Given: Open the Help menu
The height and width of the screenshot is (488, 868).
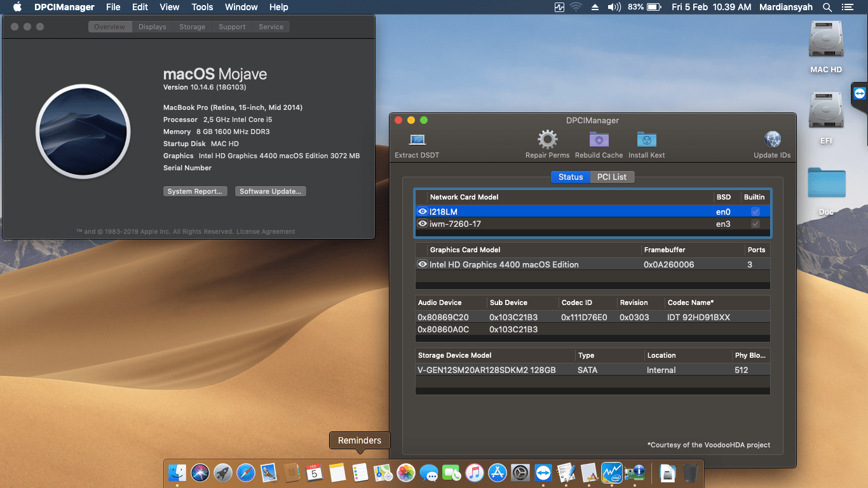Looking at the screenshot, I should coord(278,7).
